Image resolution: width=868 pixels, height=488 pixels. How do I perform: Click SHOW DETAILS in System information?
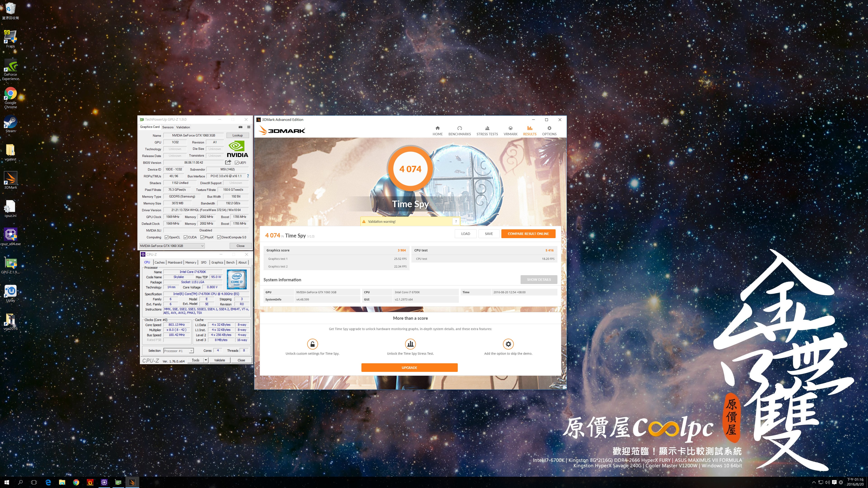point(539,279)
